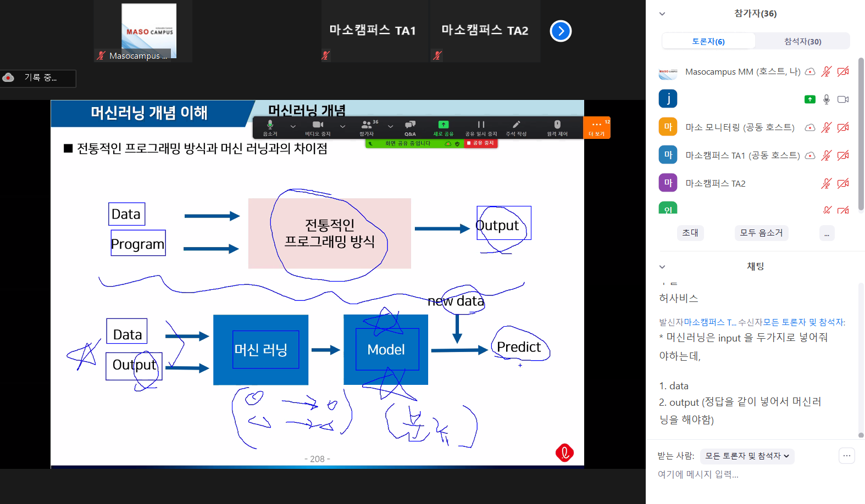
Task: Start a new share with 새로 공유
Action: coord(443,127)
